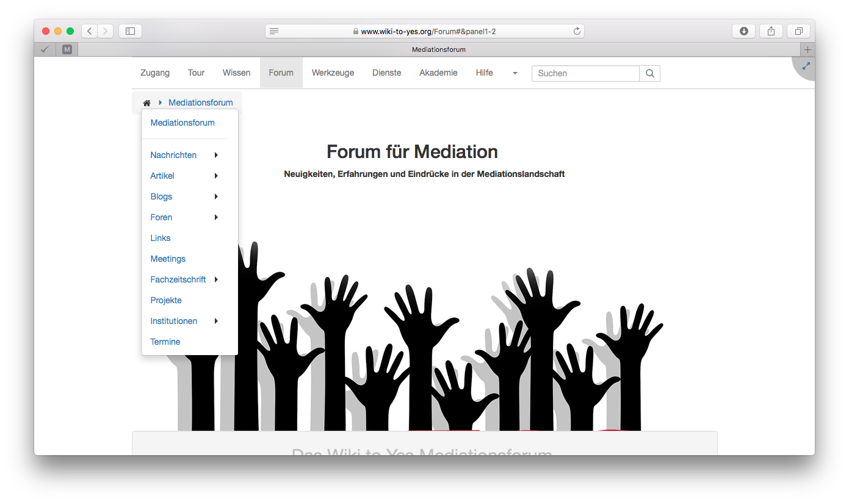Toggle fullscreen with the expand arrows icon
Screen dimensions: 849x504
(x=806, y=66)
